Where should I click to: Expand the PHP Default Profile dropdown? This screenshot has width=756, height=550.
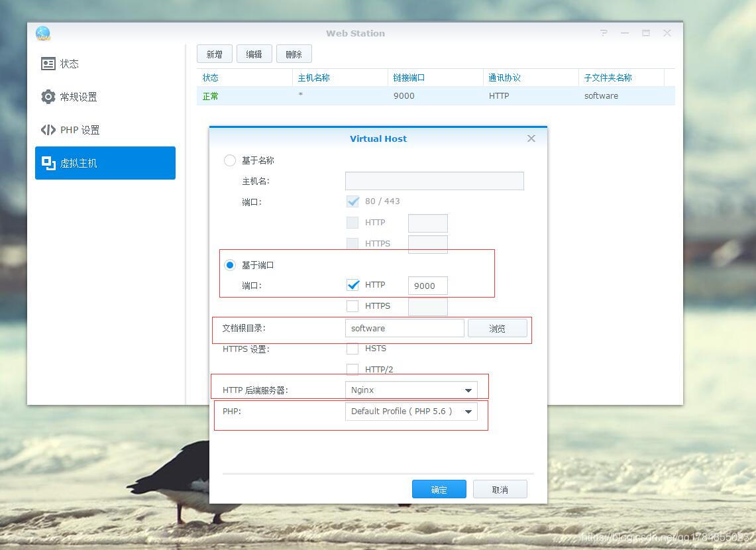(411, 412)
